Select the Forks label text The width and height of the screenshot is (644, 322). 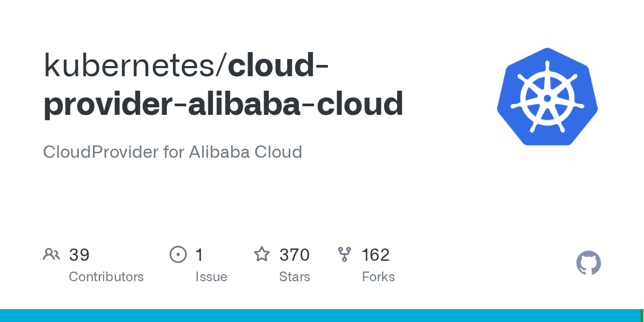point(378,277)
